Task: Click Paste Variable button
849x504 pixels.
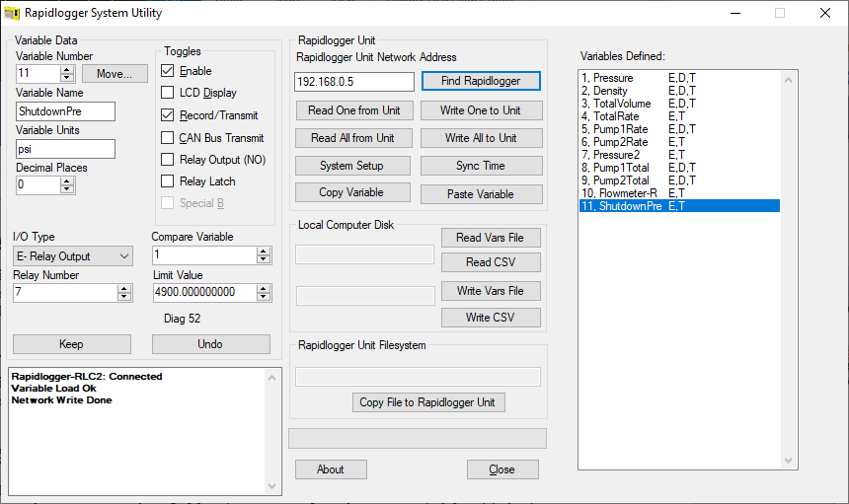Action: click(x=482, y=194)
